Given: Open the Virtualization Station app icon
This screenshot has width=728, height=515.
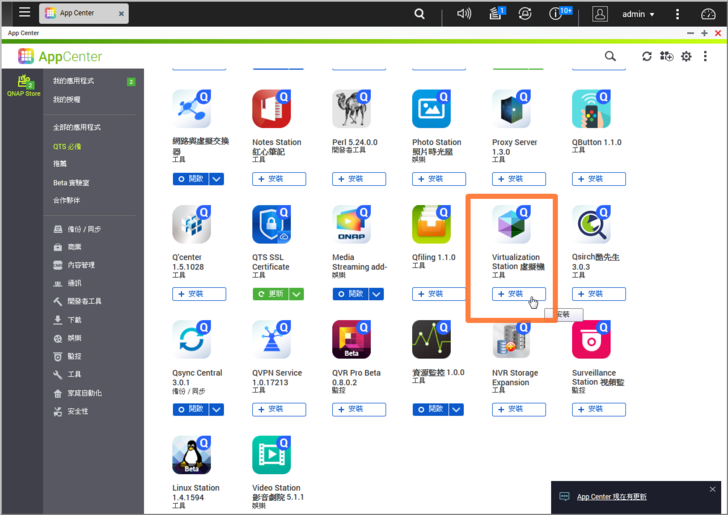Looking at the screenshot, I should (x=511, y=224).
